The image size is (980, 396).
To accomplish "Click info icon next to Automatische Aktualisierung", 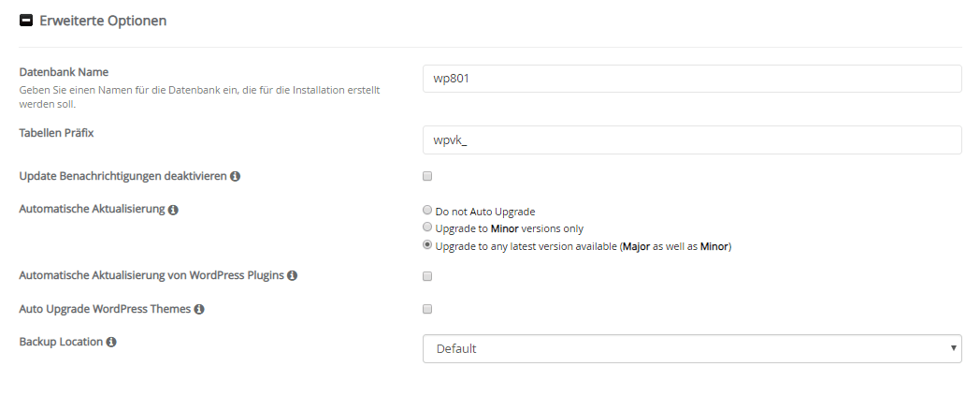I will (x=173, y=210).
